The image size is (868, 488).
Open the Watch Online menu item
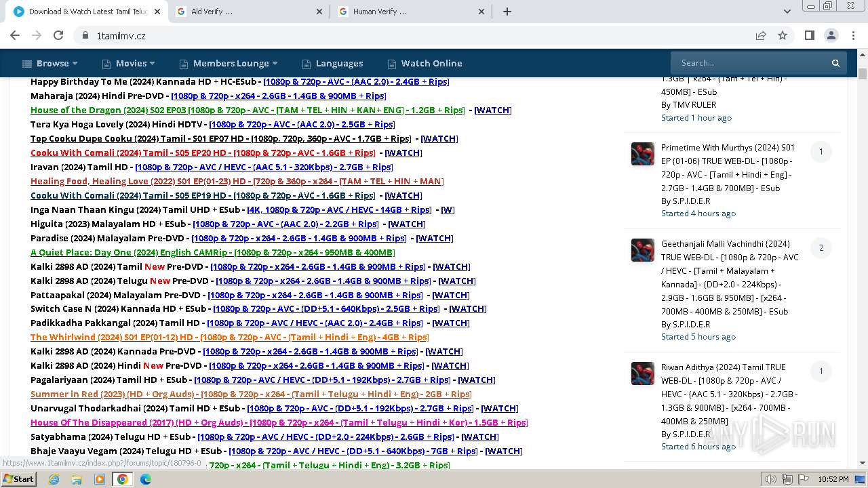(425, 63)
